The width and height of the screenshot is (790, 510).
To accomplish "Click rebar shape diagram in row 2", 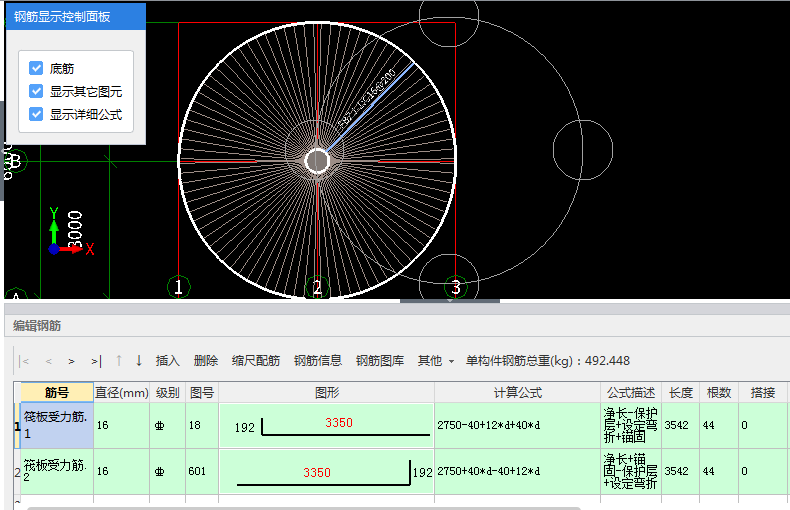I will coord(326,472).
